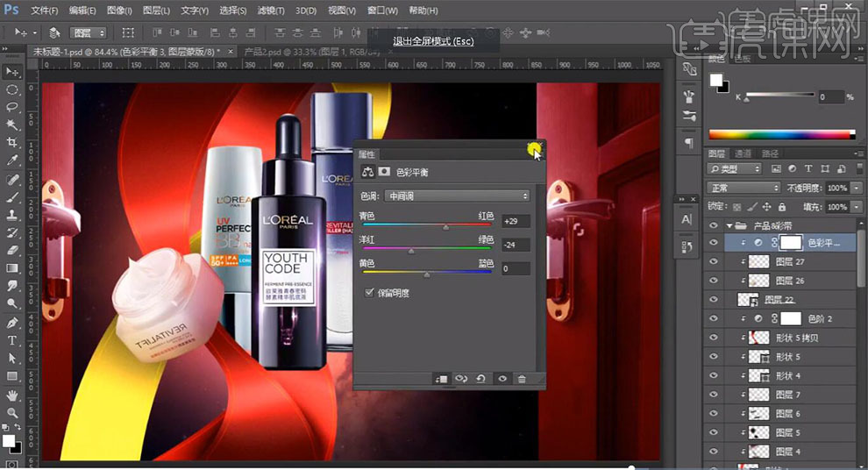This screenshot has width=868, height=470.
Task: Open the 色调 中间调 dropdown
Action: tap(458, 196)
